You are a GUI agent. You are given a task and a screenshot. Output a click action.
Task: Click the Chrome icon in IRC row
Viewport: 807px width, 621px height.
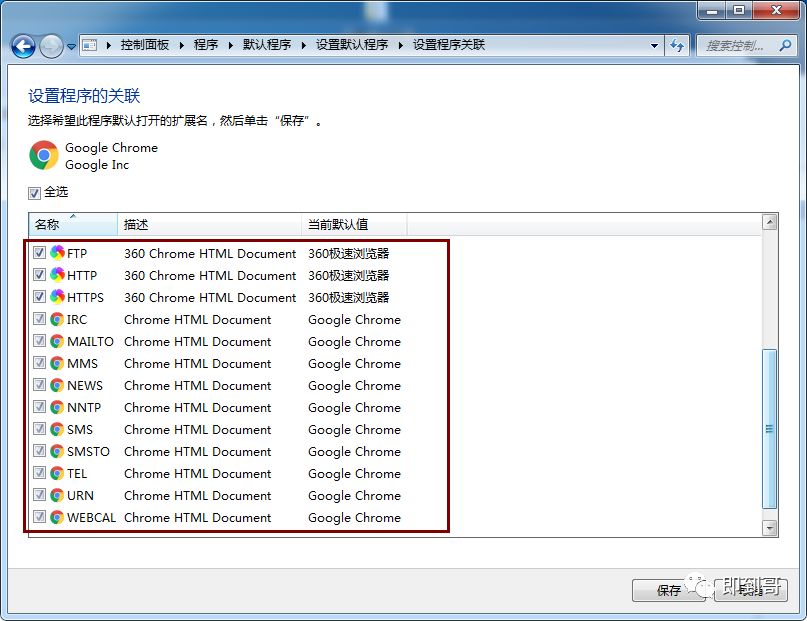57,320
